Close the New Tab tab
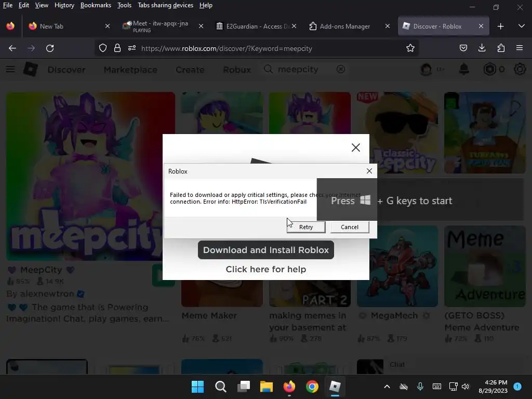 (107, 26)
